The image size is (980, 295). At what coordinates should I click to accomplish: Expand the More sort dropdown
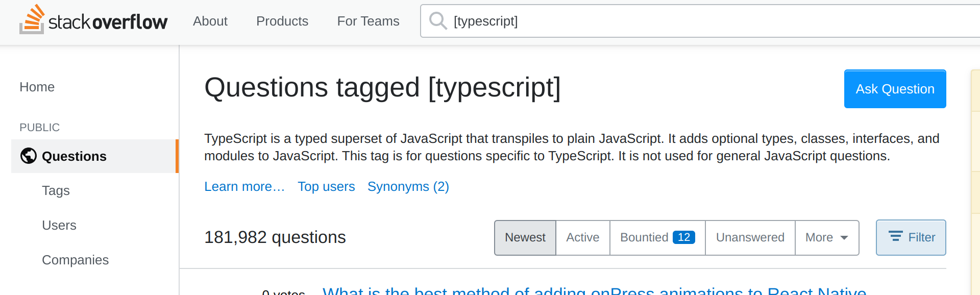tap(827, 237)
